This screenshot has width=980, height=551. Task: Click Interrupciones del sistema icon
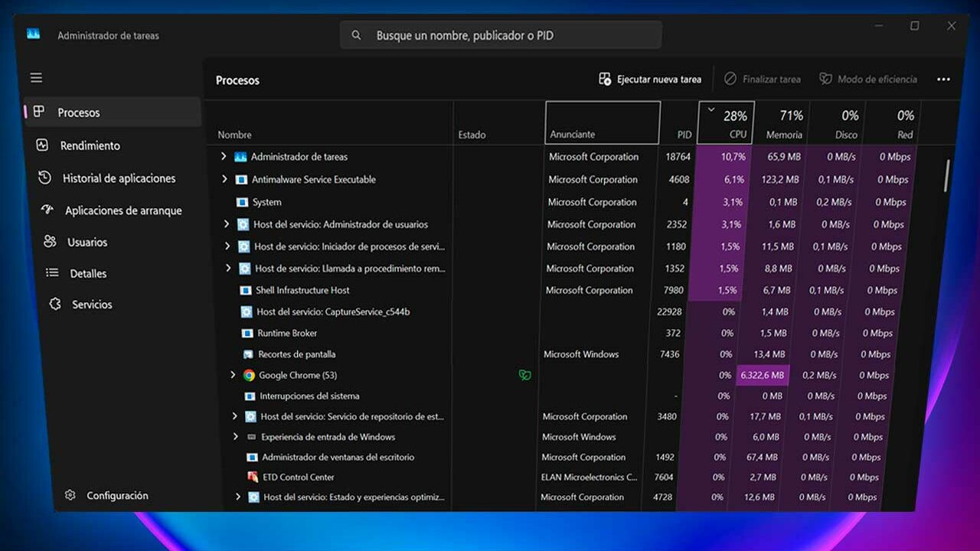point(250,396)
